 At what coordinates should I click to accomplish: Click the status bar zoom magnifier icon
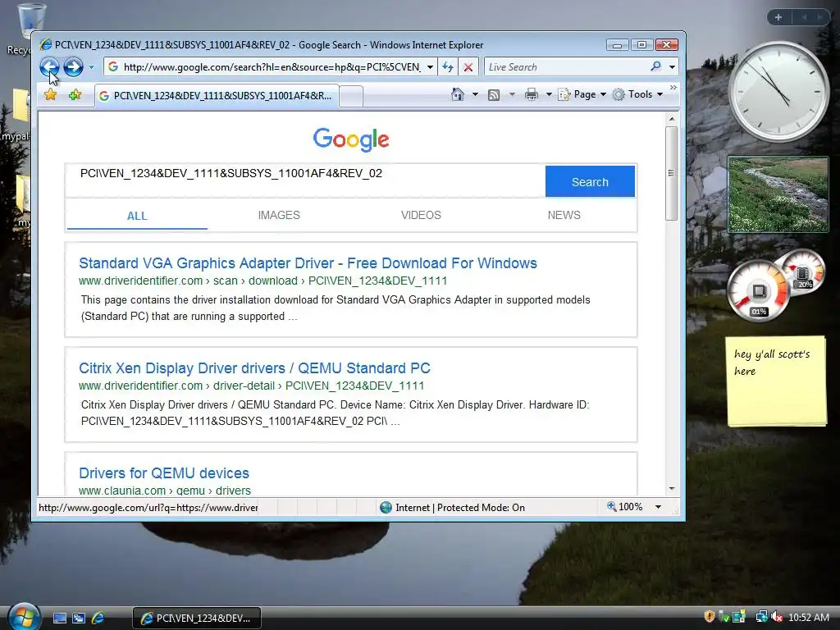(611, 506)
